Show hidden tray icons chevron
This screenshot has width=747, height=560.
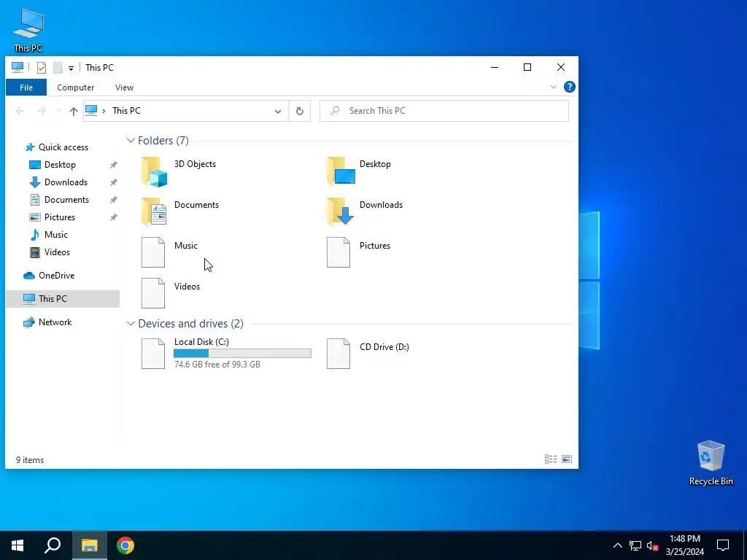[x=617, y=545]
